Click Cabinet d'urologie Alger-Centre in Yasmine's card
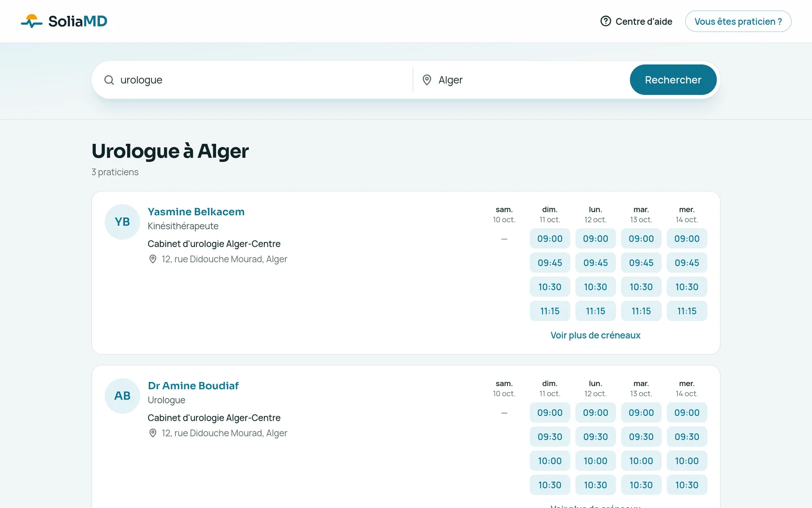Image resolution: width=812 pixels, height=508 pixels. pos(214,244)
